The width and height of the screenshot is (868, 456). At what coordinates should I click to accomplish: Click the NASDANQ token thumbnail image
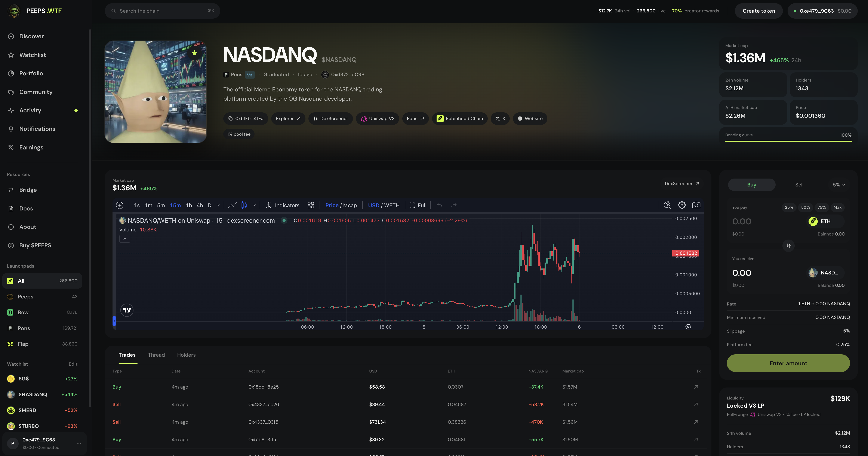(156, 92)
